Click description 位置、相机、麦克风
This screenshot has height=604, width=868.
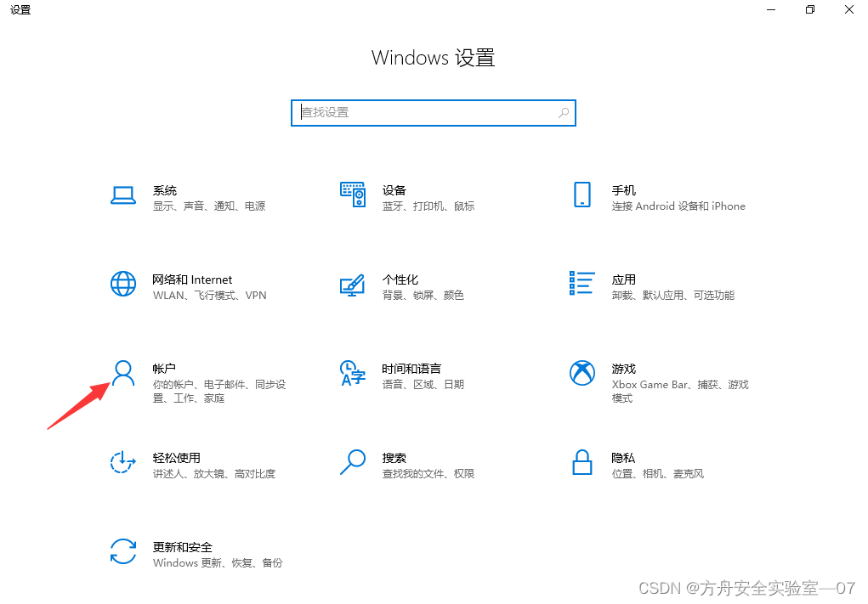pyautogui.click(x=658, y=474)
